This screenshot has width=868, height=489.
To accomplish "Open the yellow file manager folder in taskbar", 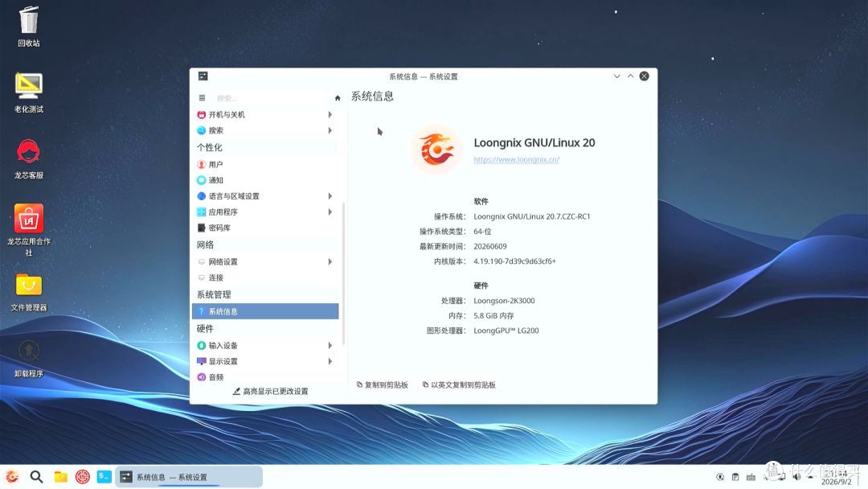I will pyautogui.click(x=60, y=476).
